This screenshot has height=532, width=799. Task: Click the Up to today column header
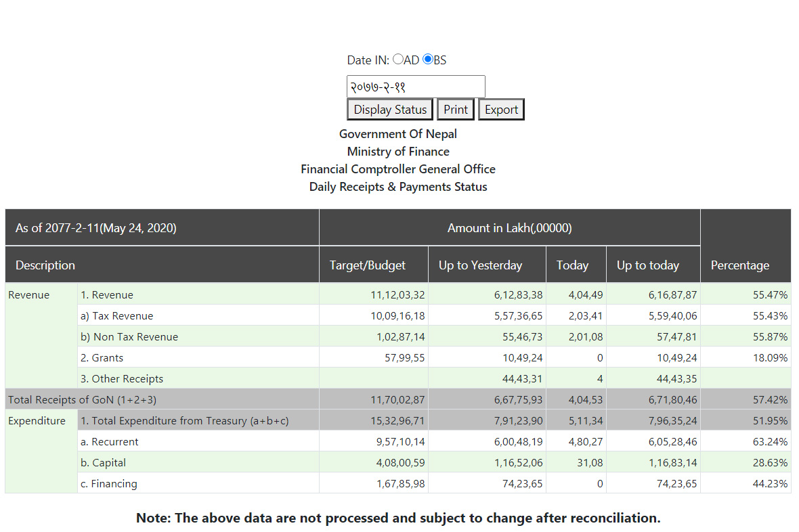pyautogui.click(x=647, y=265)
